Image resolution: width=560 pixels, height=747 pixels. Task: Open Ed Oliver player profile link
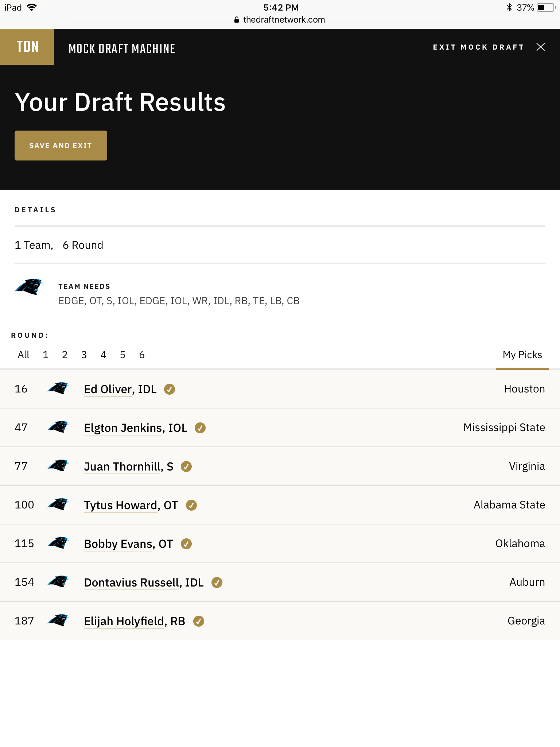pyautogui.click(x=120, y=389)
